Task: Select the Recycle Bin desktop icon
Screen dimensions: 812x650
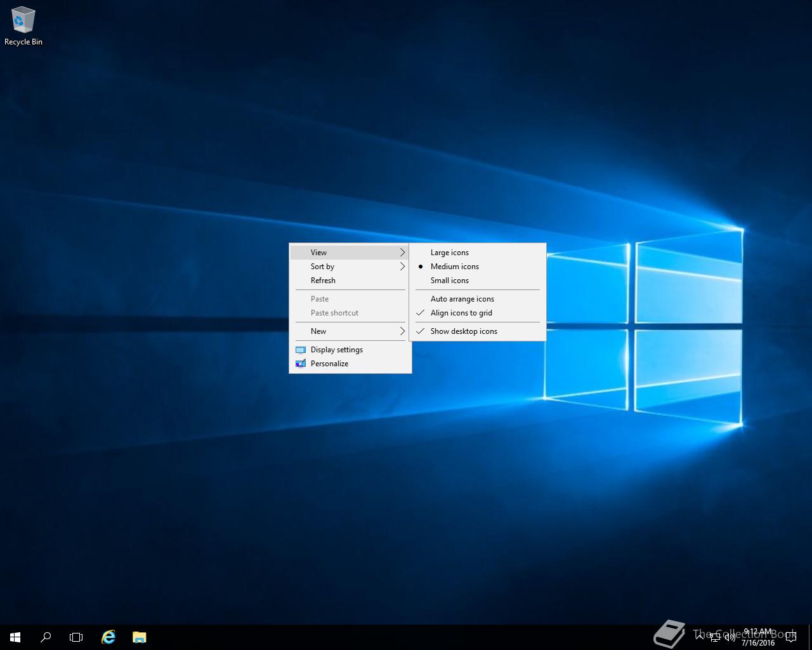Action: click(23, 27)
